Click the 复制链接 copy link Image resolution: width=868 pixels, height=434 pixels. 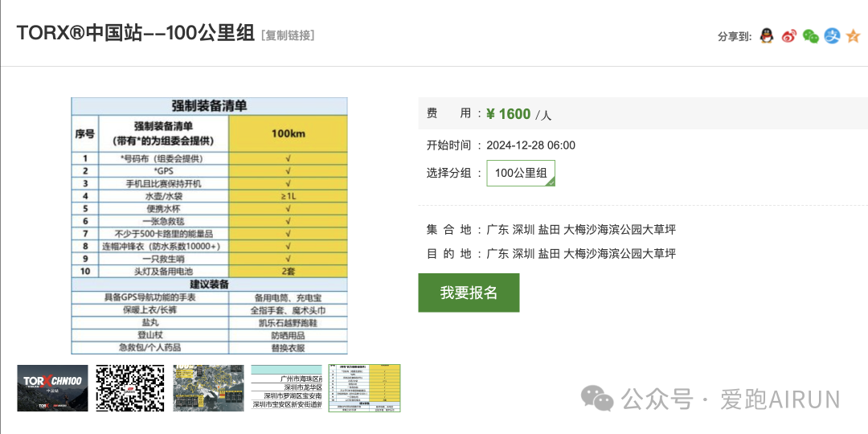288,35
